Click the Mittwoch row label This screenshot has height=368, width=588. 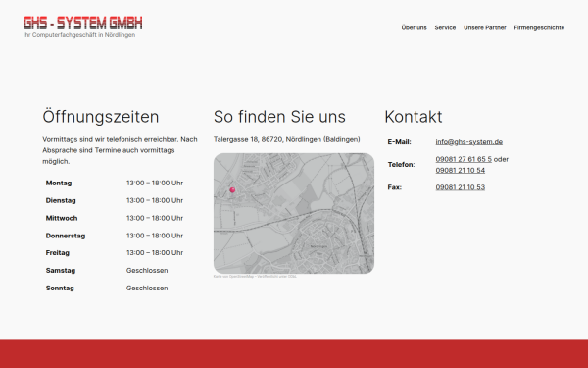point(62,218)
